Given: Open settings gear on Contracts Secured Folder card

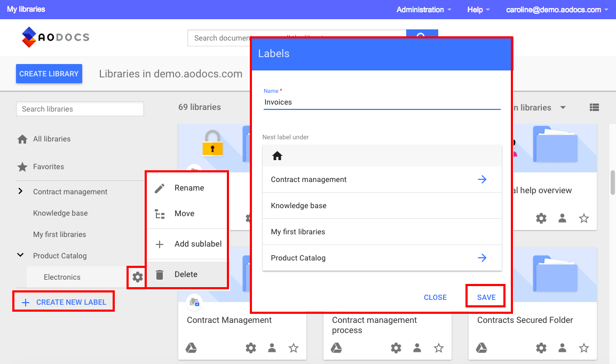Looking at the screenshot, I should point(541,347).
